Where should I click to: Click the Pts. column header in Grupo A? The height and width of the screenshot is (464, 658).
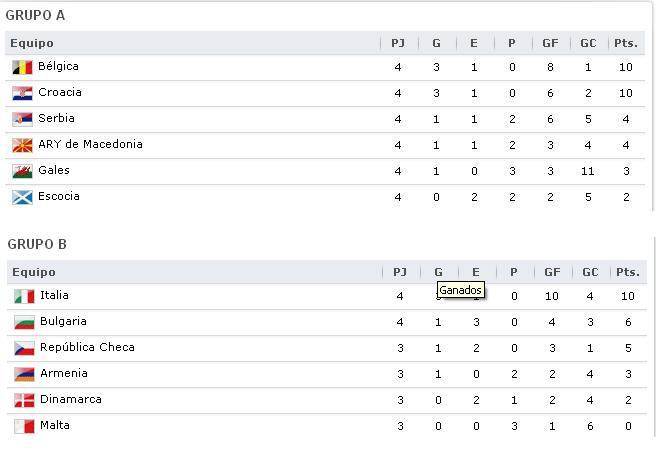[x=626, y=43]
